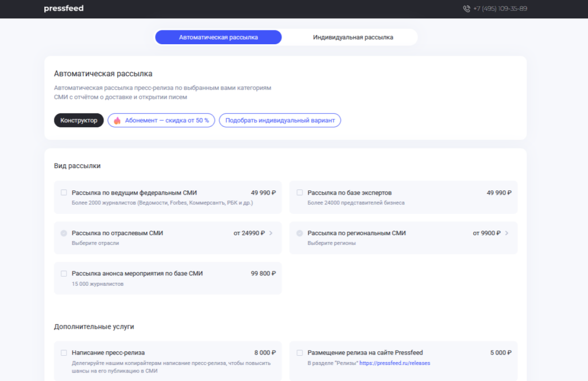The image size is (588, 381).
Task: Click round check icon for региональным СМИ
Action: [300, 234]
